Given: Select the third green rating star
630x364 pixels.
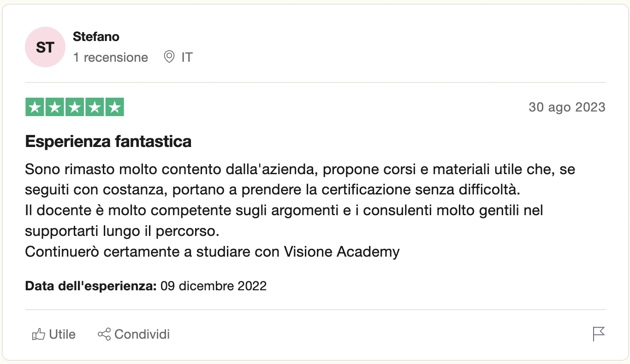Looking at the screenshot, I should tap(75, 107).
